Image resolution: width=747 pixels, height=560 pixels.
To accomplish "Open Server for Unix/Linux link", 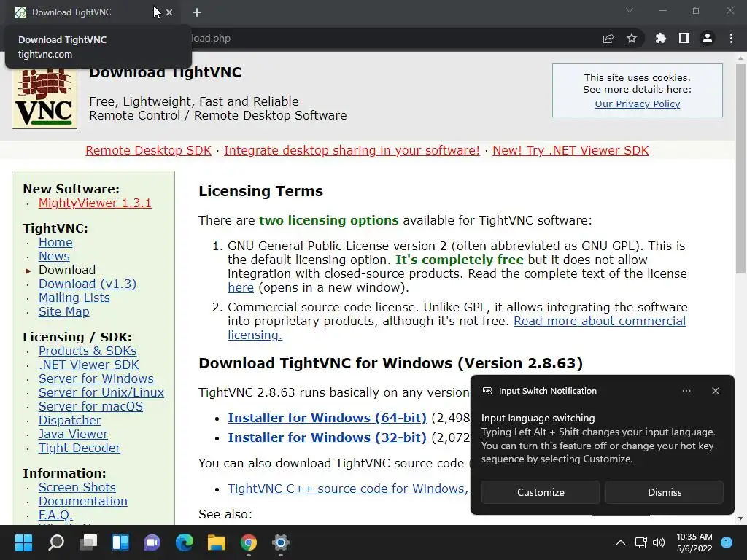I will (101, 392).
